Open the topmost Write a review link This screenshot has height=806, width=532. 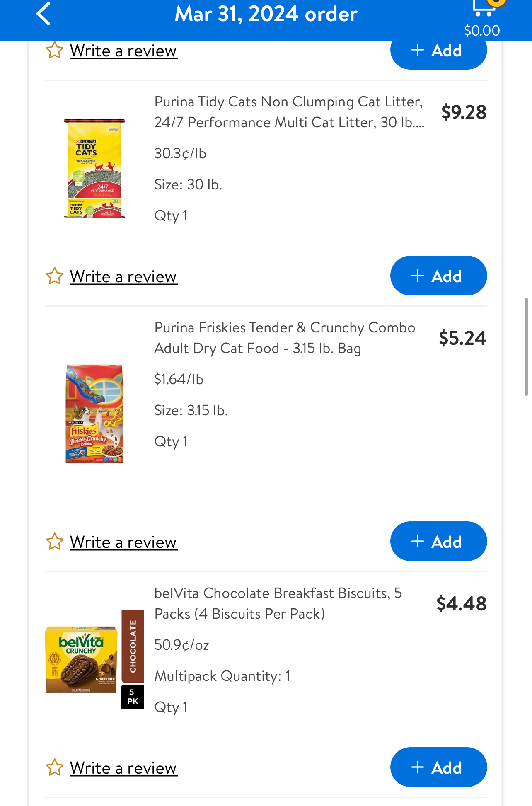click(x=123, y=51)
